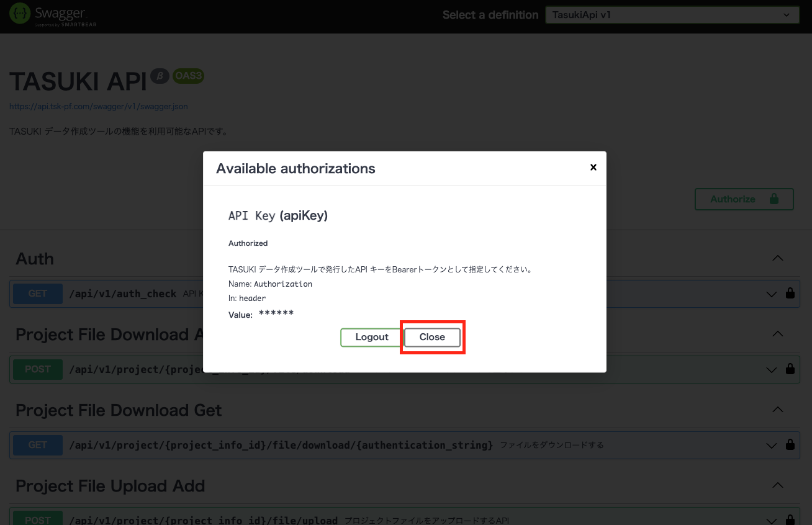The height and width of the screenshot is (525, 812).
Task: Click lock icon on first POST project row
Action: coord(790,369)
